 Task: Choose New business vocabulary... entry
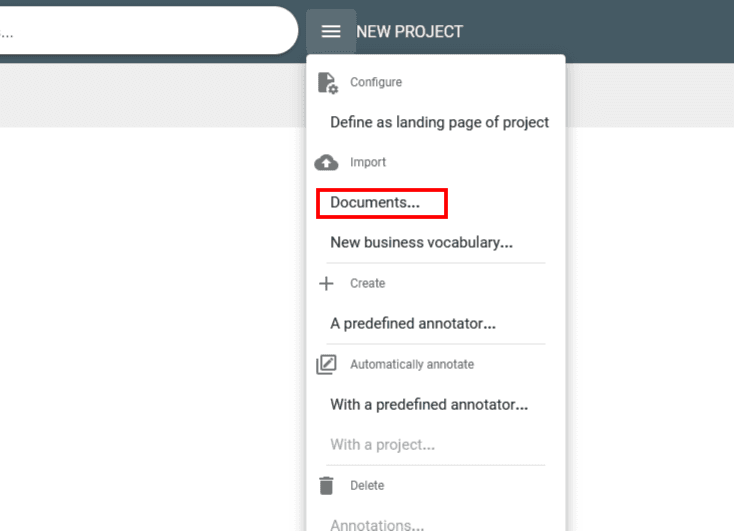tap(421, 242)
